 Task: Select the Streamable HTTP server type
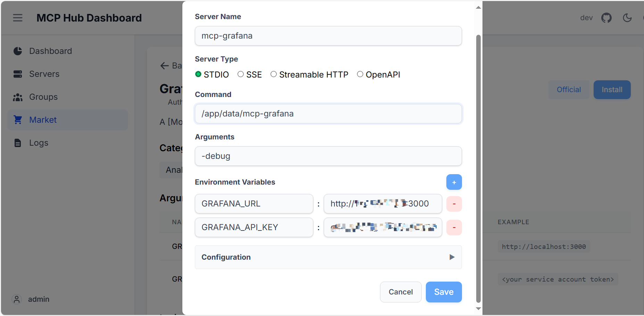[274, 74]
